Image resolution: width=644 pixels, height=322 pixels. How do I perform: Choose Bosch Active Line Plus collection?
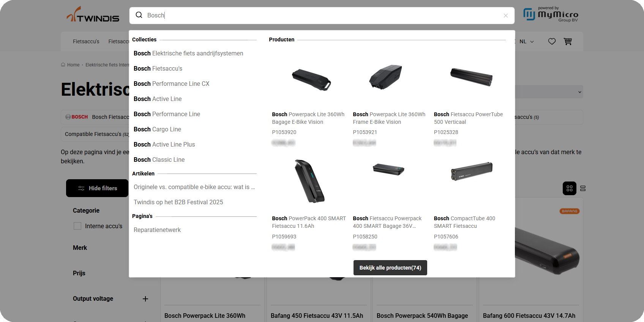coord(164,144)
